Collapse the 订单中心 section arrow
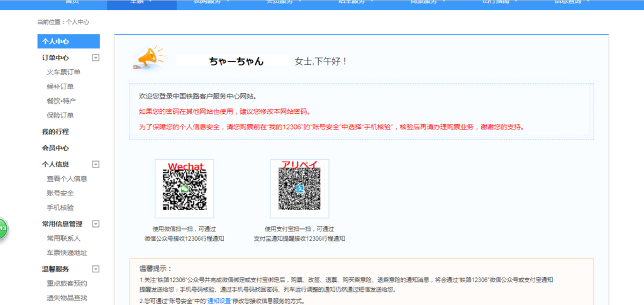This screenshot has width=644, height=305. [96, 58]
